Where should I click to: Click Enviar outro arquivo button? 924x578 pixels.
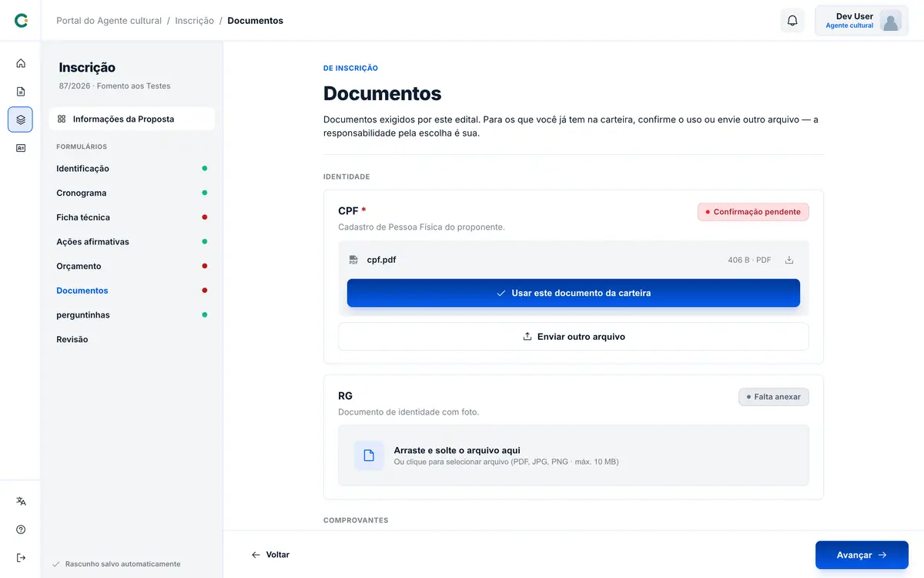[574, 337]
